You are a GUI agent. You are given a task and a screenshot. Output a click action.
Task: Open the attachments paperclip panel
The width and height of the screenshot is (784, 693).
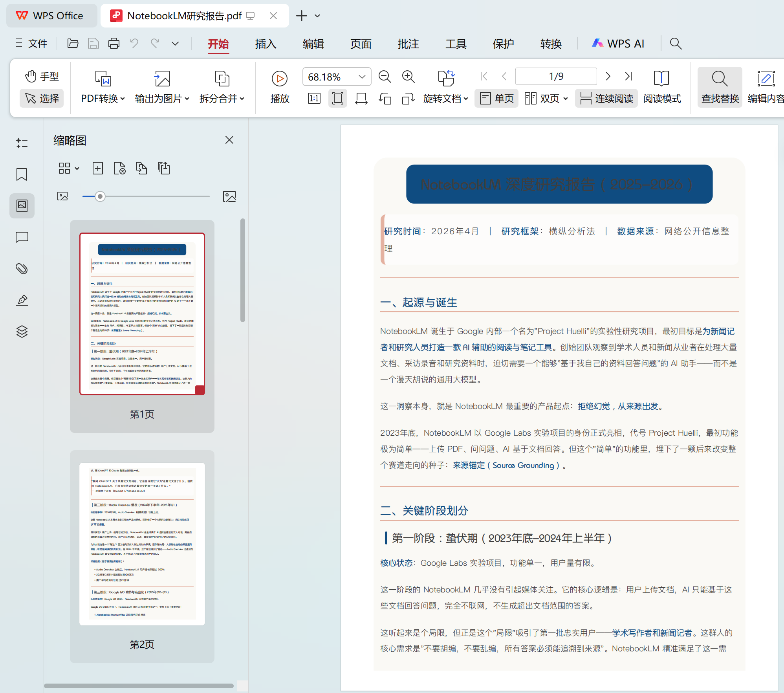(x=22, y=269)
